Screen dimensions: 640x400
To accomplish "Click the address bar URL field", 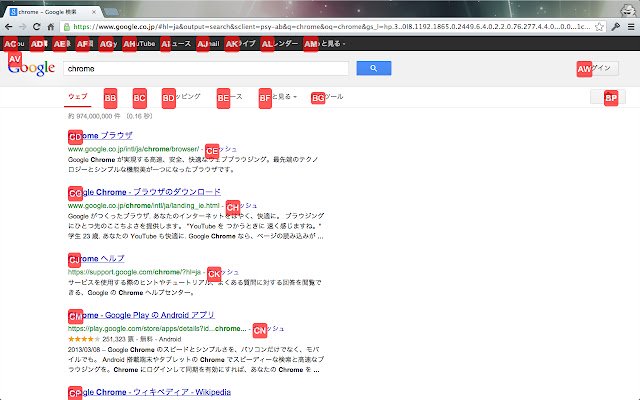I will tap(331, 27).
